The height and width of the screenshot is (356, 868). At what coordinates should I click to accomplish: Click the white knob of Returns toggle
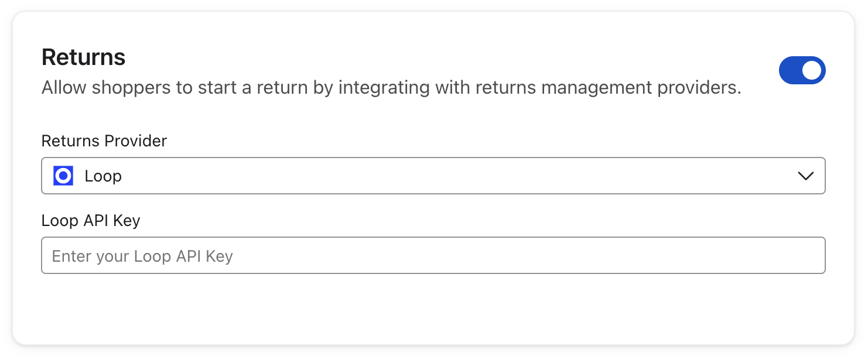(812, 70)
